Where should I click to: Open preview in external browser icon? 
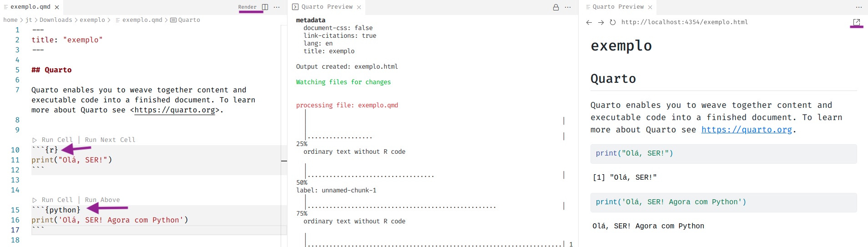point(857,22)
